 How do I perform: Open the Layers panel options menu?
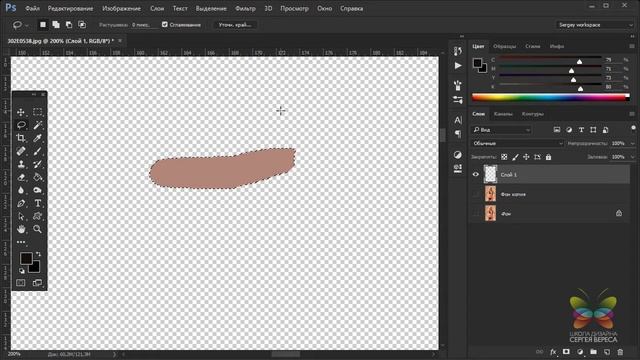pyautogui.click(x=632, y=114)
